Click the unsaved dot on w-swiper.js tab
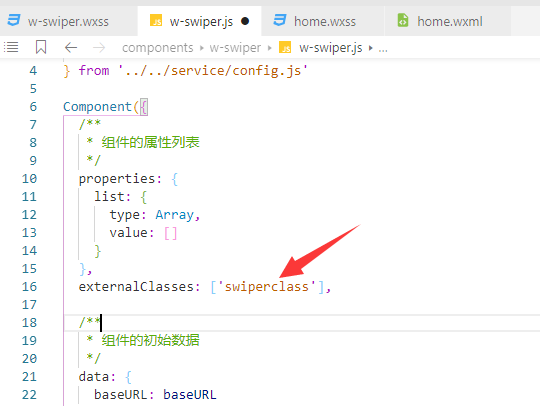Screen dimensions: 540x406 [x=245, y=21]
